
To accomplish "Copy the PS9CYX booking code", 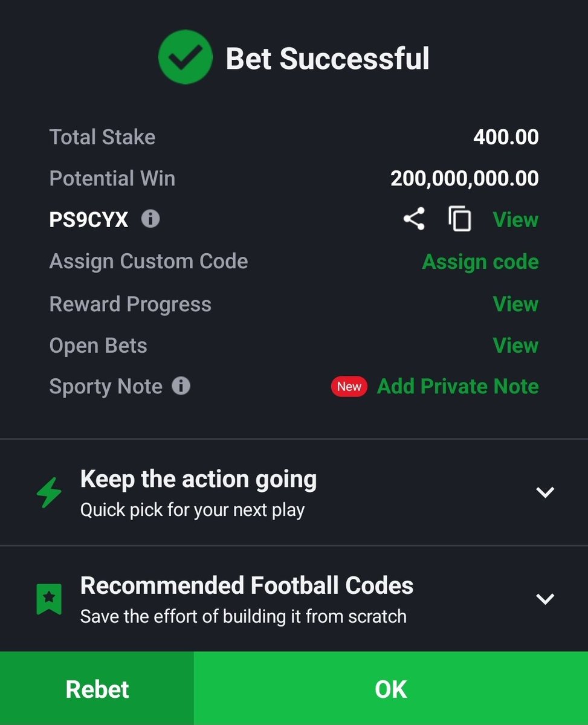I will [x=460, y=219].
